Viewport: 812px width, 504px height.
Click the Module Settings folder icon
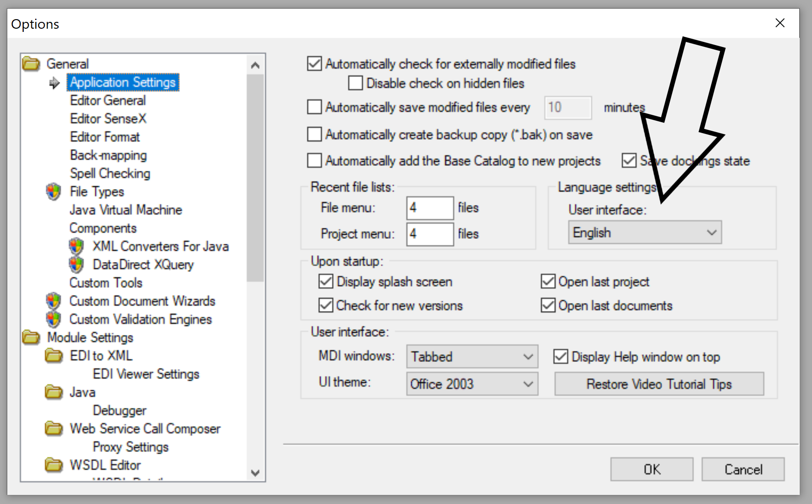[31, 338]
